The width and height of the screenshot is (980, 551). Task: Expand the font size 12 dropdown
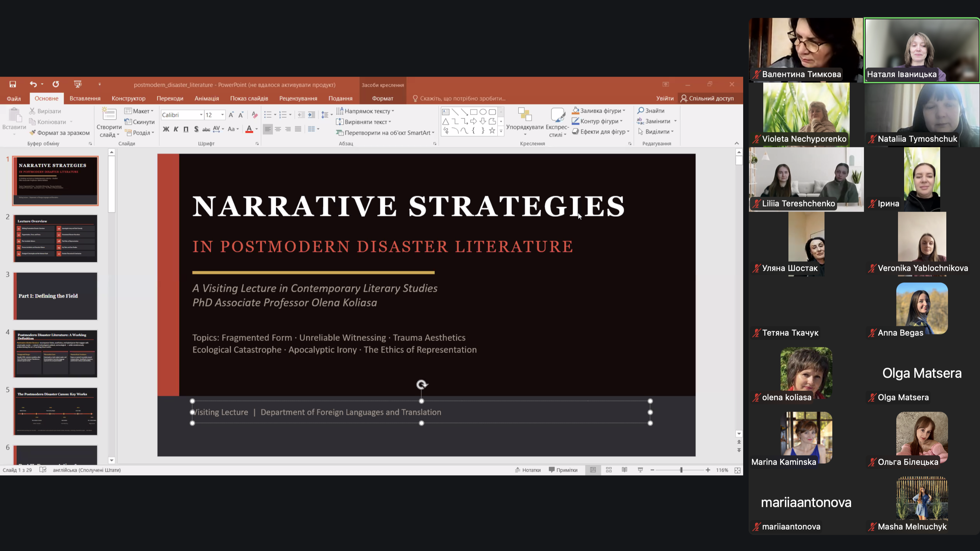pyautogui.click(x=223, y=115)
